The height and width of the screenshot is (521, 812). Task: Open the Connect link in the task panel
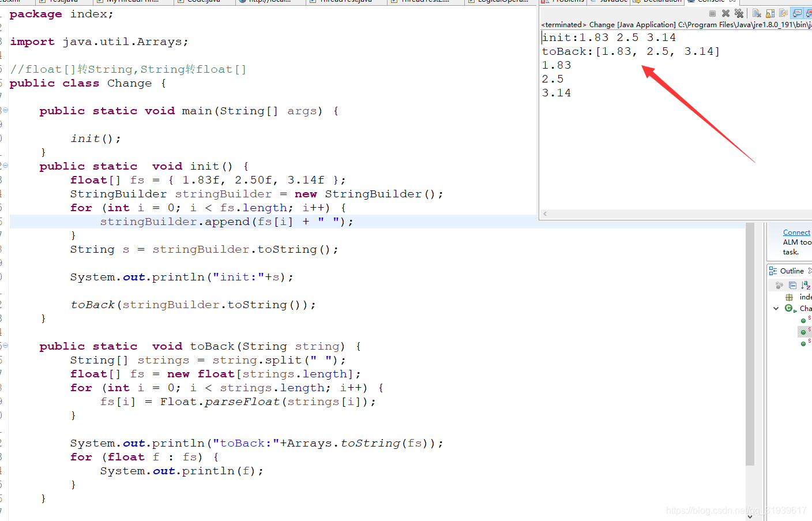(796, 233)
